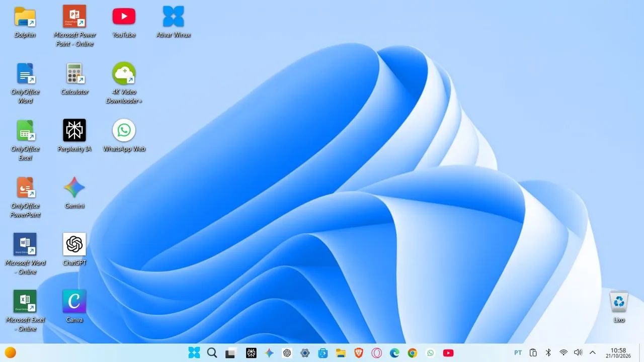Select the ChatGPT icon on the desktop
The width and height of the screenshot is (644, 362).
pyautogui.click(x=74, y=244)
